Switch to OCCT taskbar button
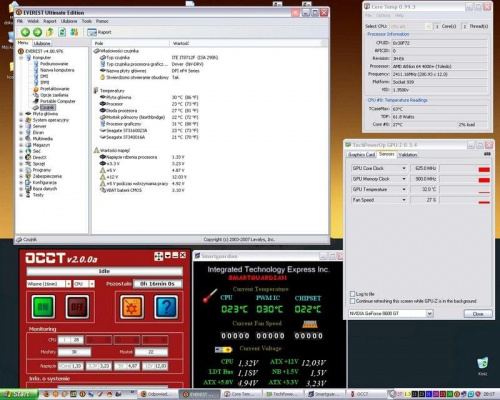This screenshot has width=500, height=400. (x=367, y=394)
